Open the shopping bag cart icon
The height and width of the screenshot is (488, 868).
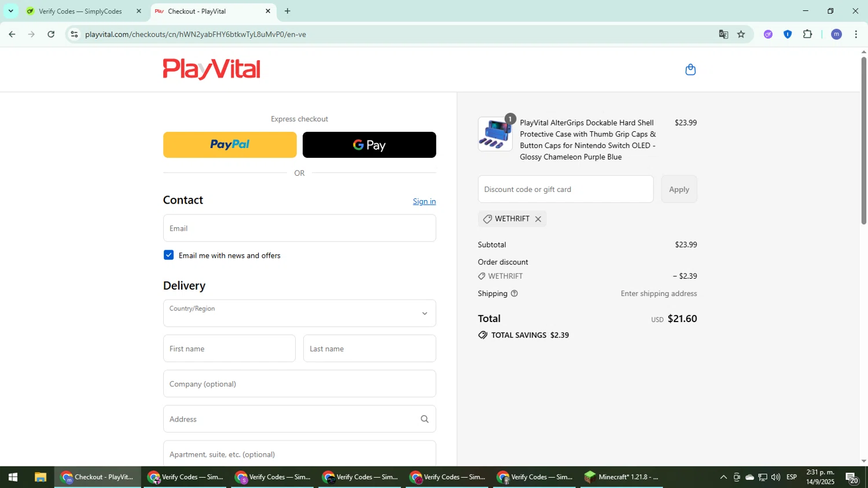pos(690,70)
